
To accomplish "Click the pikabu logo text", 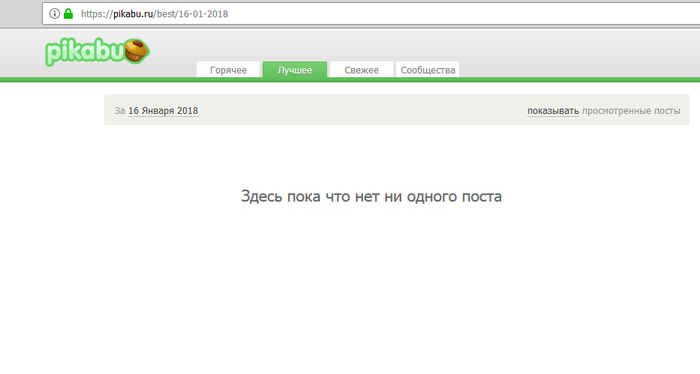I will click(84, 52).
